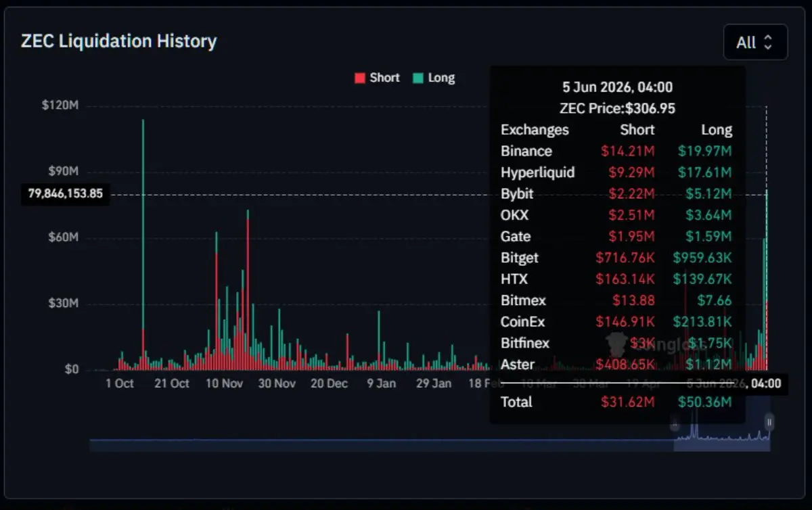The image size is (812, 510).
Task: Select the Hyperliquid row in tooltip
Action: 616,172
